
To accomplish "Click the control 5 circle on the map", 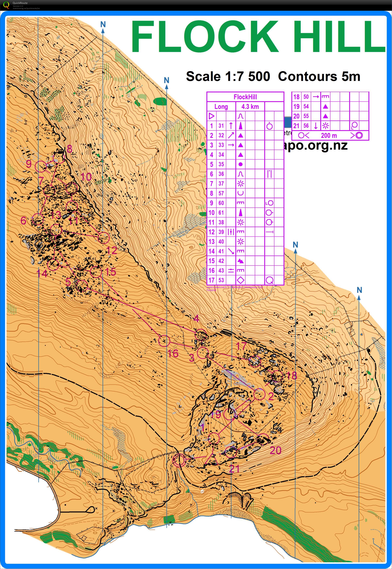I will (x=82, y=286).
